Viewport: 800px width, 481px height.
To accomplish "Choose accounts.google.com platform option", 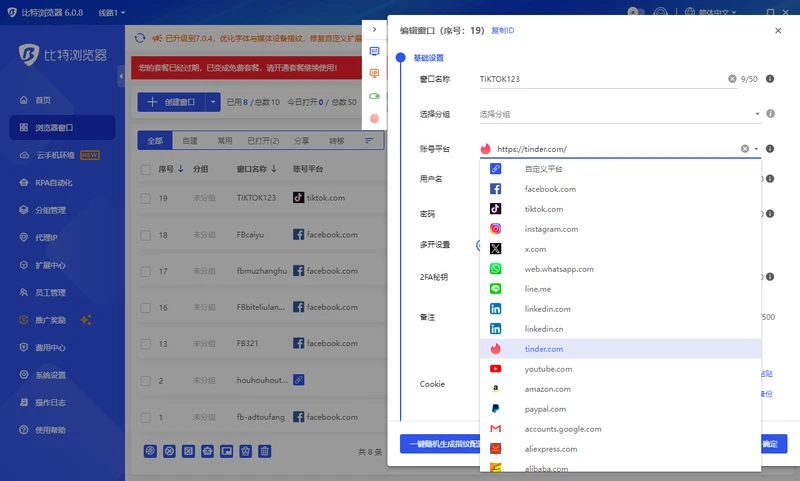I will [620, 429].
